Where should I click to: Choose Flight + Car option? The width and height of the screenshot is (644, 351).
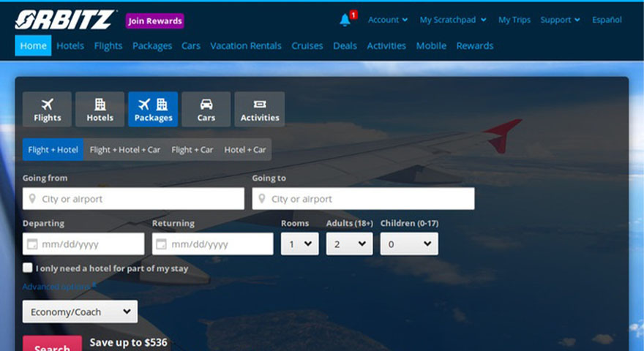click(192, 150)
